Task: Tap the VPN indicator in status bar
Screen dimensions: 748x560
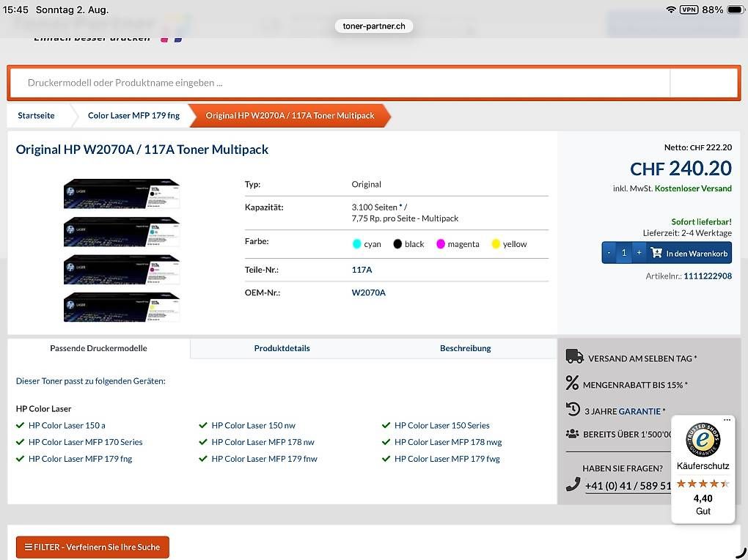Action: click(x=689, y=10)
